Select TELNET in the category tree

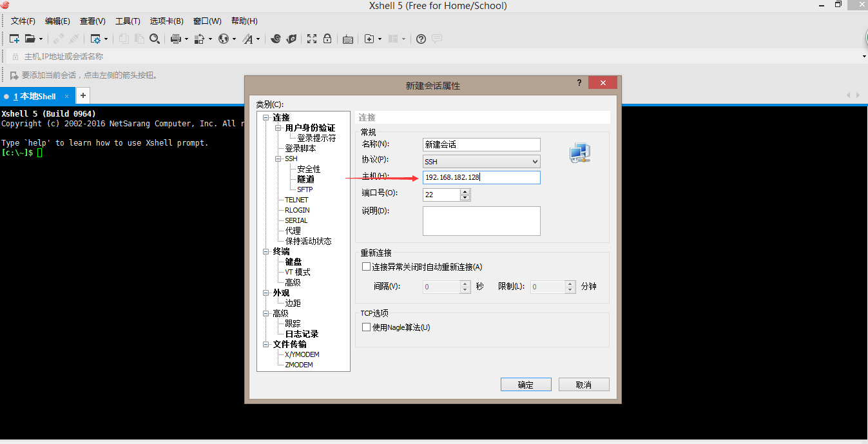(x=296, y=200)
